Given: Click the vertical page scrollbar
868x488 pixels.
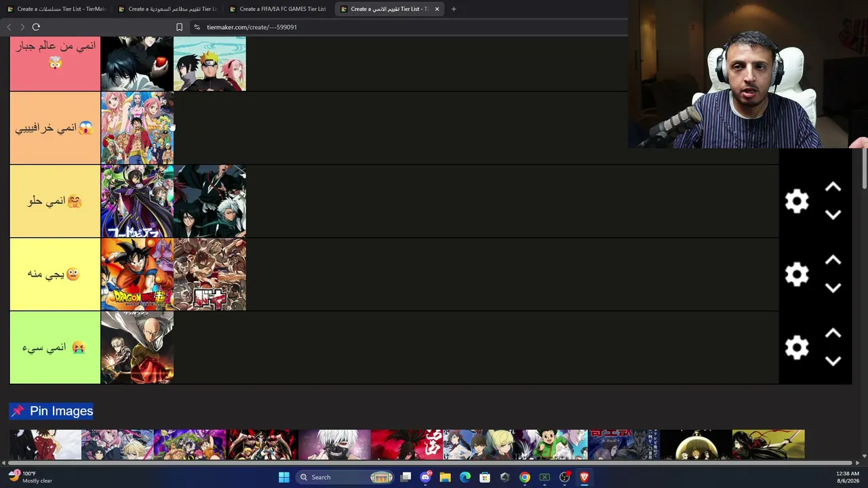Looking at the screenshot, I should coord(865,169).
